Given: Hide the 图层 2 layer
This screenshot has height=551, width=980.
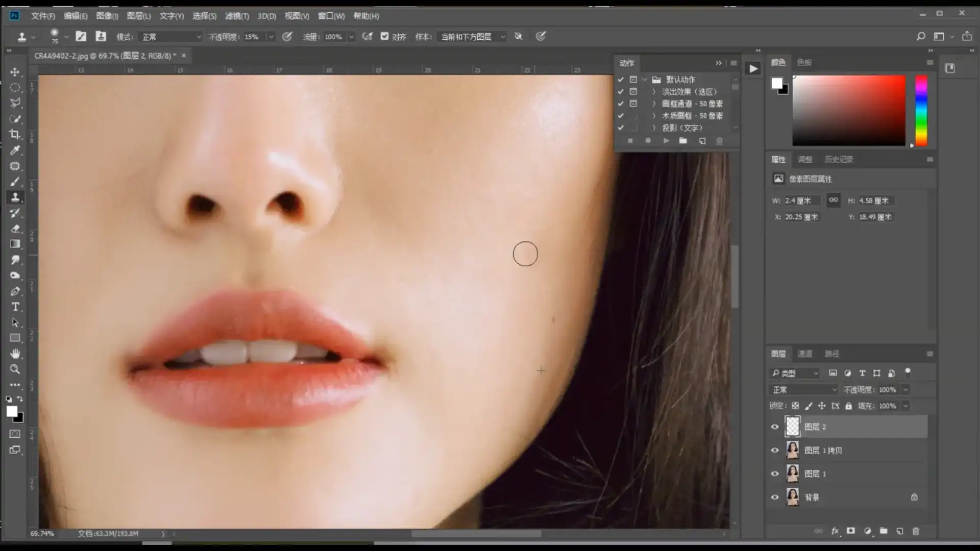Looking at the screenshot, I should pos(775,427).
